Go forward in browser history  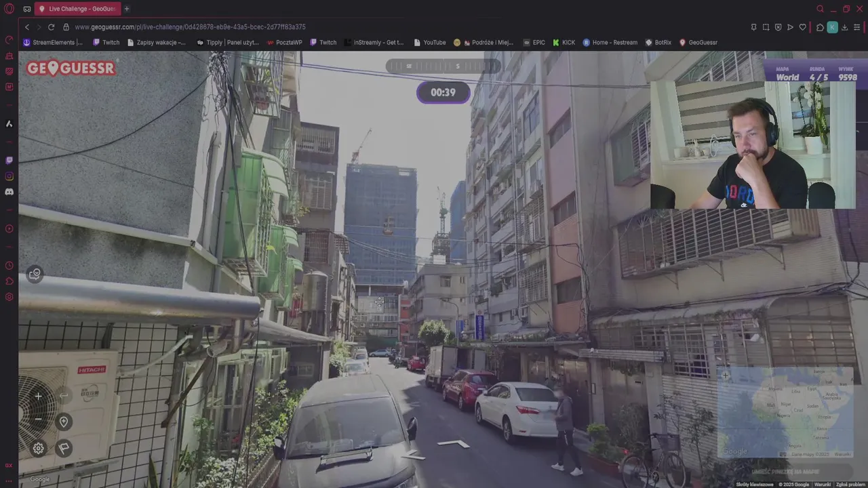[x=39, y=27]
